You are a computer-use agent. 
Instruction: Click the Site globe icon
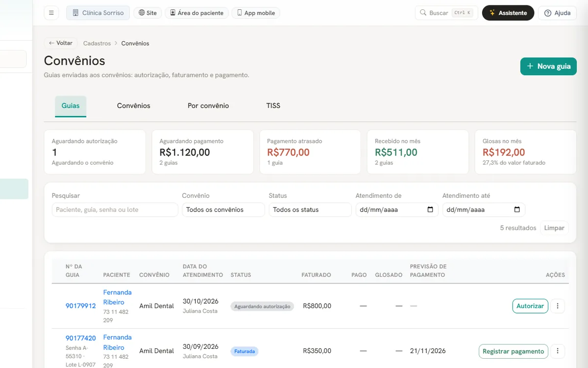[142, 13]
